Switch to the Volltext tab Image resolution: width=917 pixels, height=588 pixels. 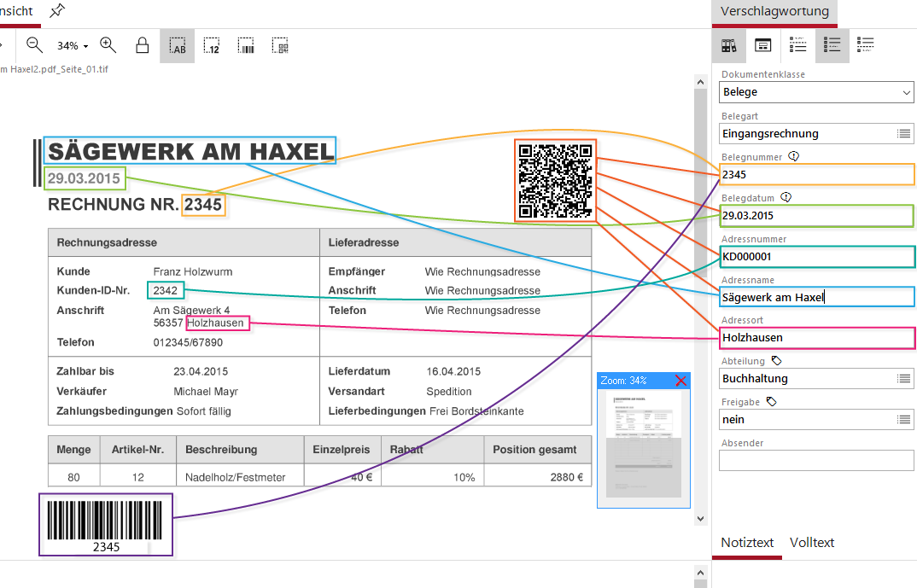[812, 543]
